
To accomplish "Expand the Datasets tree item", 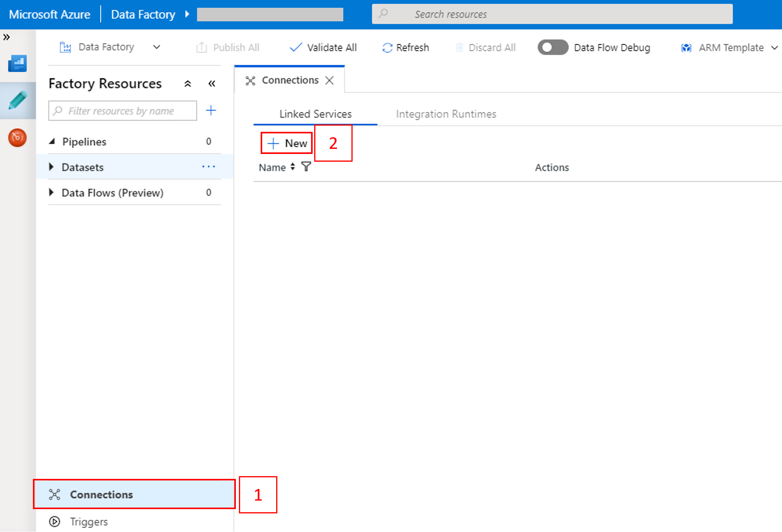I will point(52,167).
